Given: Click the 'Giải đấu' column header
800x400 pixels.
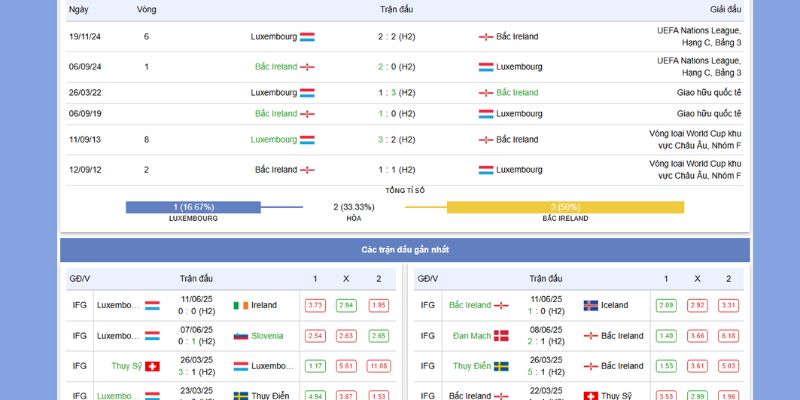Looking at the screenshot, I should click(726, 9).
